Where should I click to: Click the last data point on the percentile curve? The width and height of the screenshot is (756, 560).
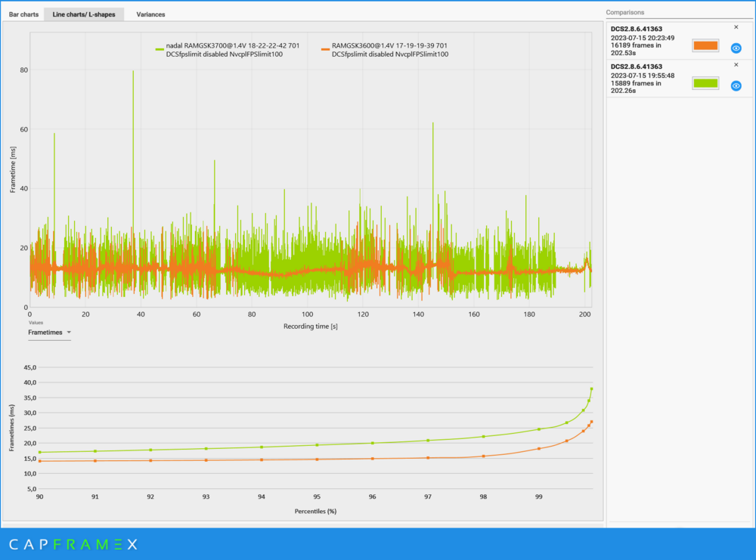[x=590, y=388]
